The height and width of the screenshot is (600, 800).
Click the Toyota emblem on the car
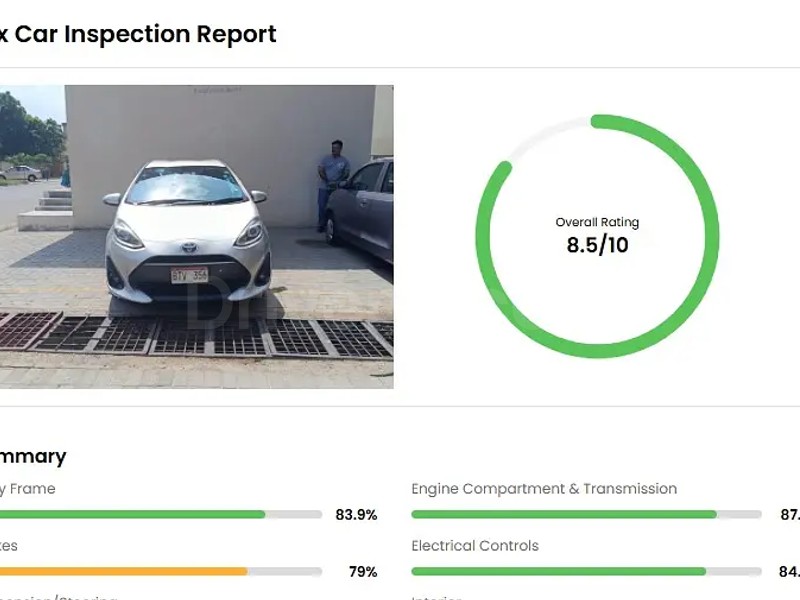189,247
